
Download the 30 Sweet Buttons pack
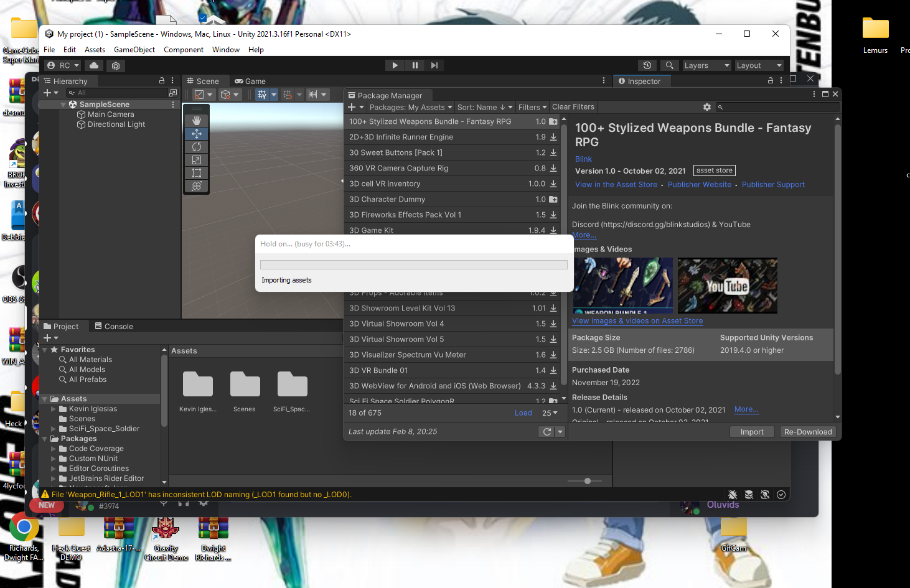pos(553,152)
